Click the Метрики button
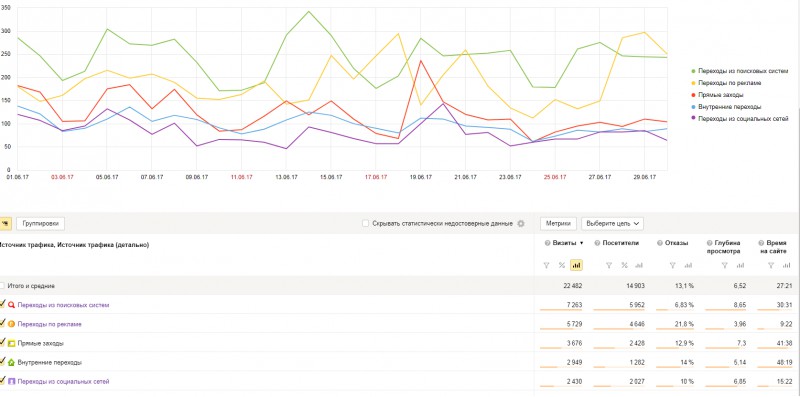The width and height of the screenshot is (800, 397). (x=558, y=224)
